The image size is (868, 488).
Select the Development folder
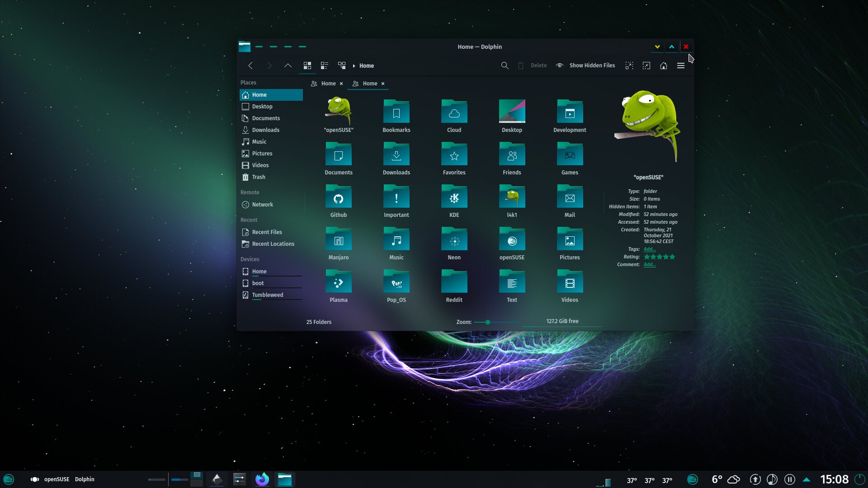pyautogui.click(x=570, y=116)
